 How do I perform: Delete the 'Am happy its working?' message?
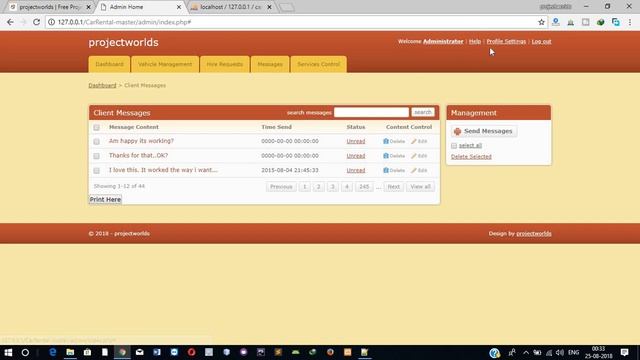394,141
